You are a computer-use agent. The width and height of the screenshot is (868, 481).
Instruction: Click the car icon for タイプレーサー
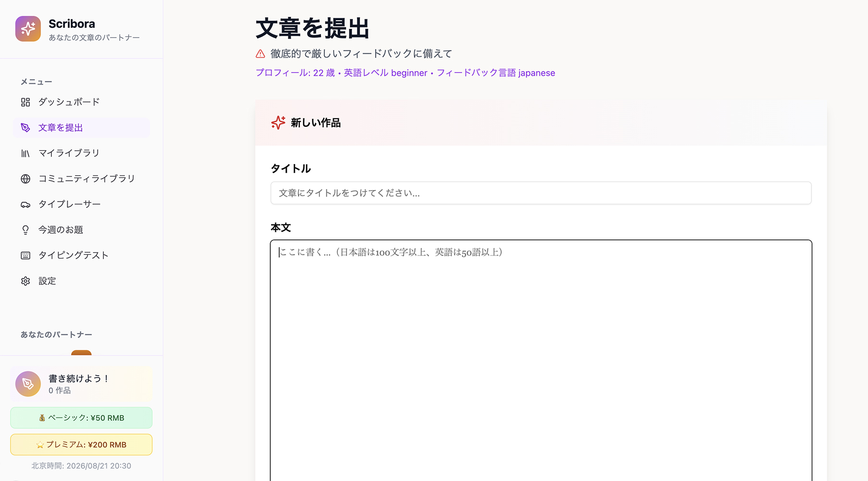click(25, 204)
